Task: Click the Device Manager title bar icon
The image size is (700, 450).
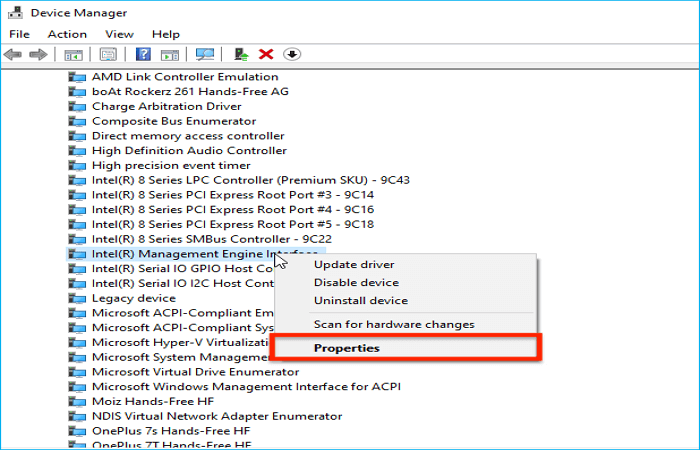Action: pyautogui.click(x=13, y=13)
